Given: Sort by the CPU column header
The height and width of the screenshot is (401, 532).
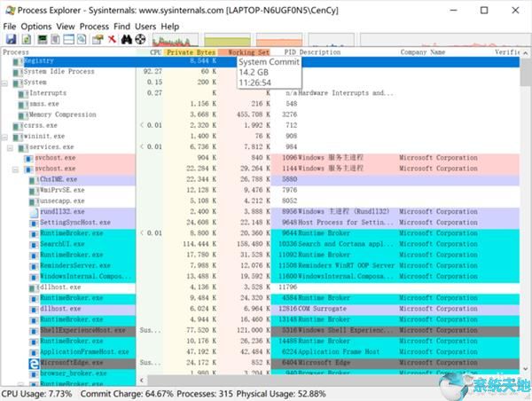Looking at the screenshot, I should coord(150,52).
